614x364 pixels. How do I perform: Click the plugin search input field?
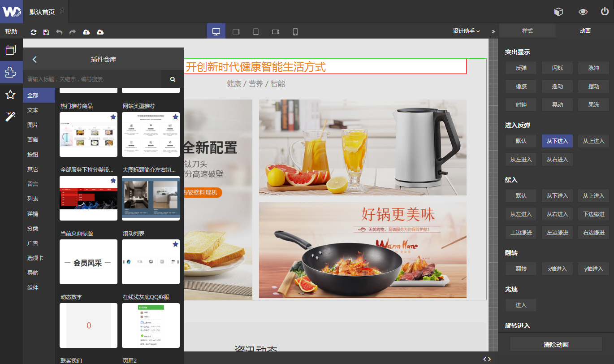(92, 79)
